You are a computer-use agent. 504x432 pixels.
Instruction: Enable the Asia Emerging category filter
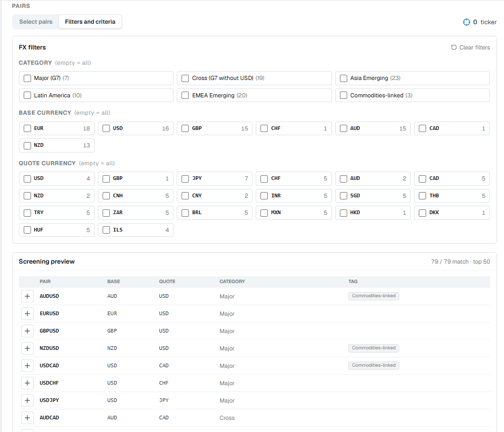(x=344, y=78)
